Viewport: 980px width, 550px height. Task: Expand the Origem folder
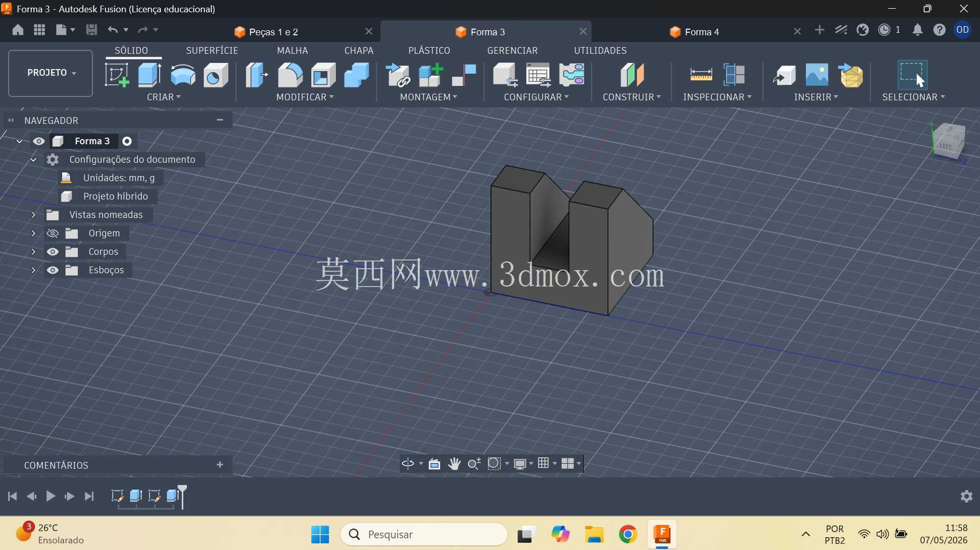[33, 233]
